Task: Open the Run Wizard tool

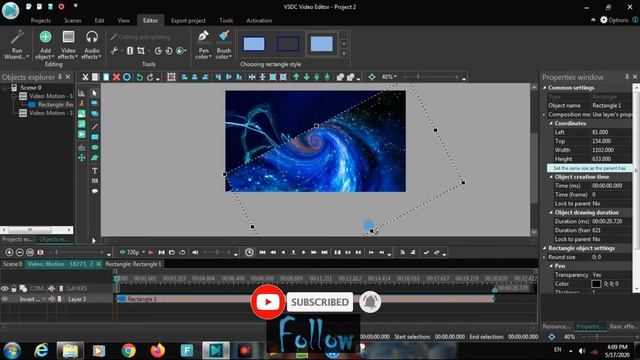Action: (16, 45)
